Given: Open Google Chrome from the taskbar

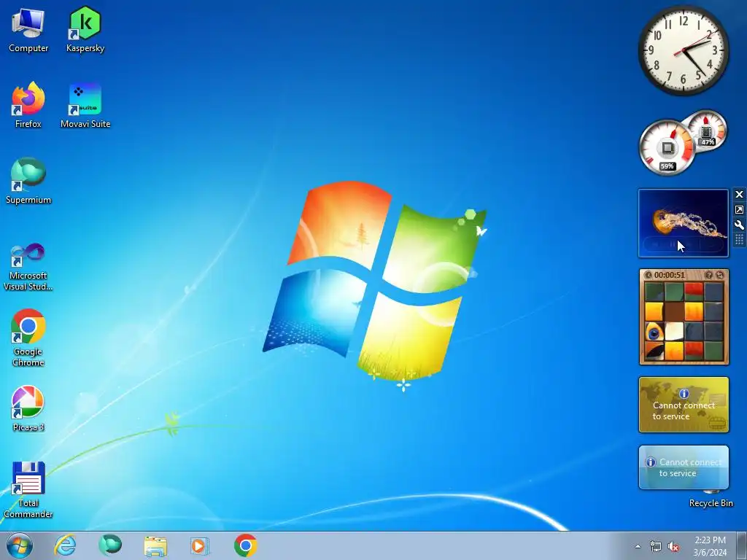Looking at the screenshot, I should 245,545.
